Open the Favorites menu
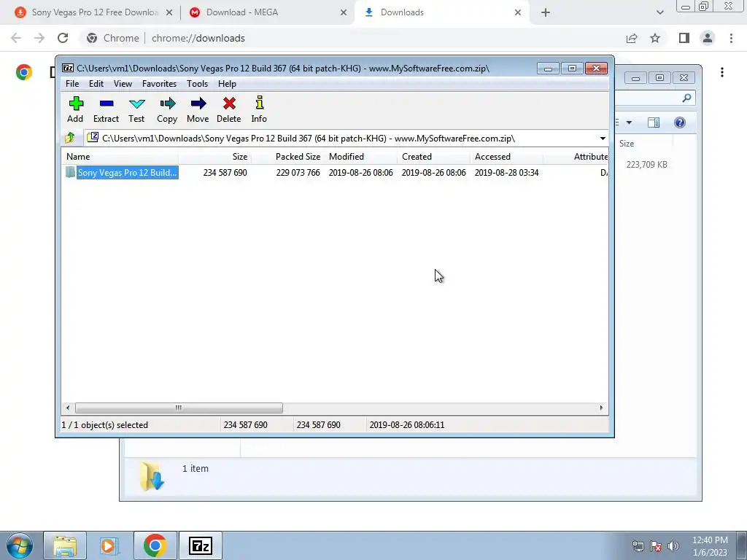The width and height of the screenshot is (747, 560). point(159,84)
